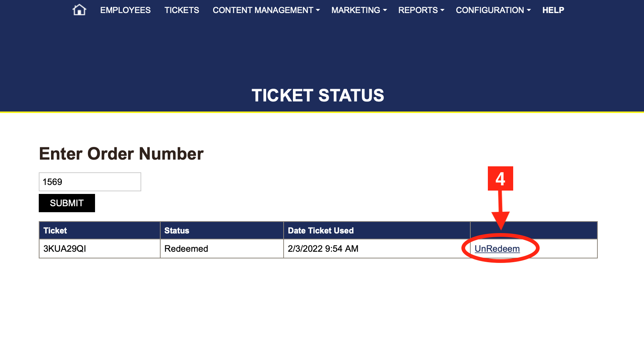Click the 2/3/2022 9:54 AM date cell
644x361 pixels.
[x=323, y=249]
